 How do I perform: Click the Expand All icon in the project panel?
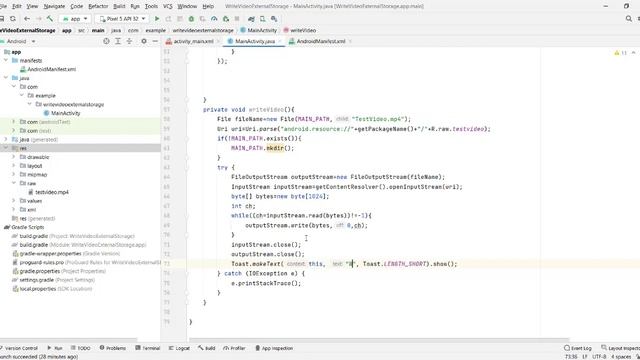click(118, 41)
